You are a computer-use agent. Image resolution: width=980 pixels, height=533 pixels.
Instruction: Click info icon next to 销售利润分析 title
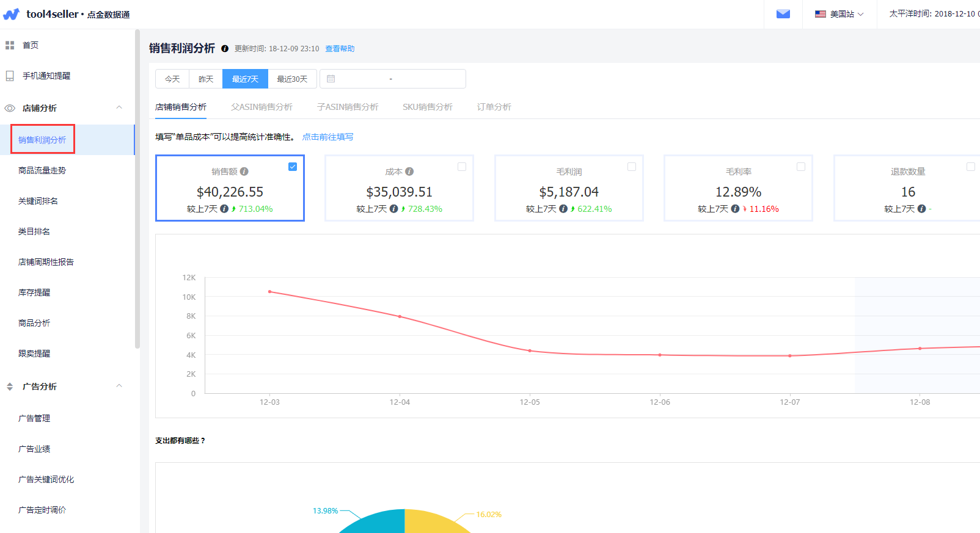point(225,49)
